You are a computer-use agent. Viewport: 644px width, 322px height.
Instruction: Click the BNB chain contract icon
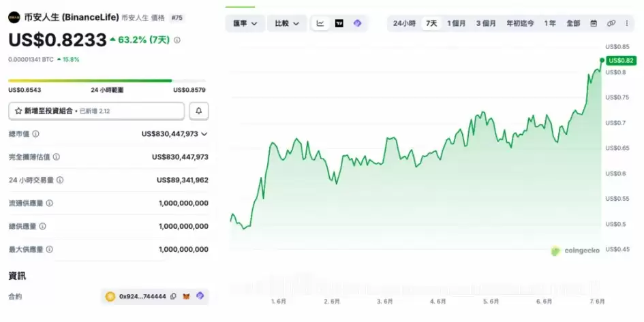(x=110, y=296)
